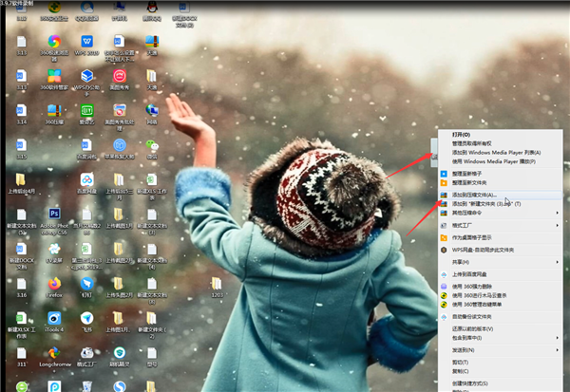Image resolution: width=570 pixels, height=392 pixels.
Task: Click 使用 360进行木马云查杀 entry
Action: 501,295
